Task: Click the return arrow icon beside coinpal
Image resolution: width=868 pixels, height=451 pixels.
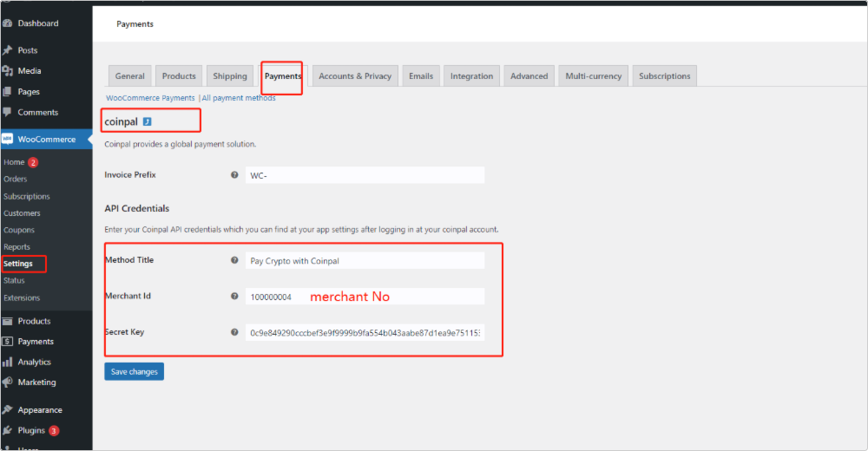Action: coord(148,121)
